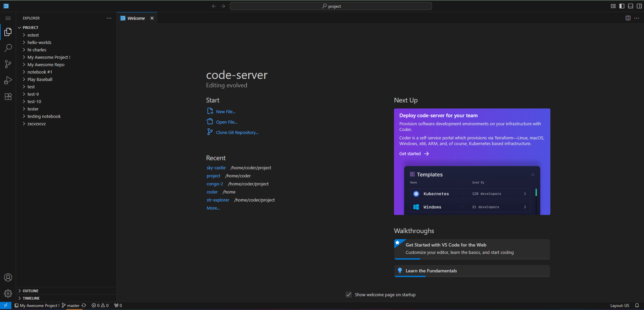Click the Clone Git Repository branch icon
Image resolution: width=644 pixels, height=310 pixels.
pos(210,132)
